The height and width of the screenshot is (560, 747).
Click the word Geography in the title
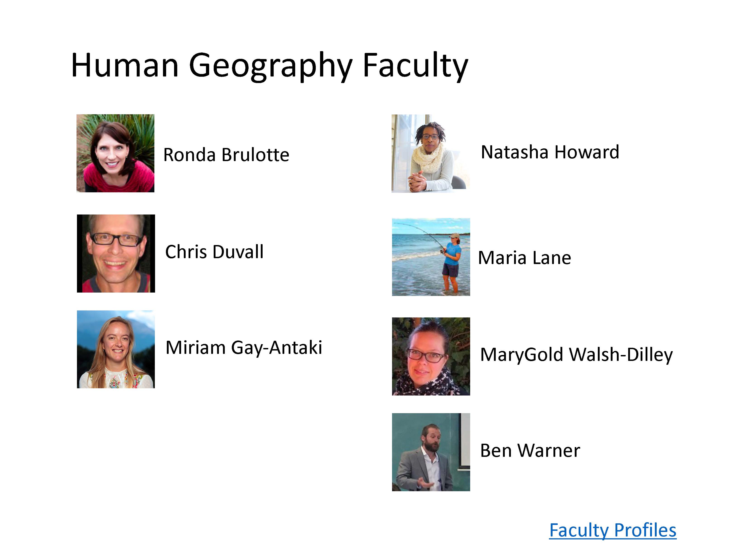(x=271, y=67)
